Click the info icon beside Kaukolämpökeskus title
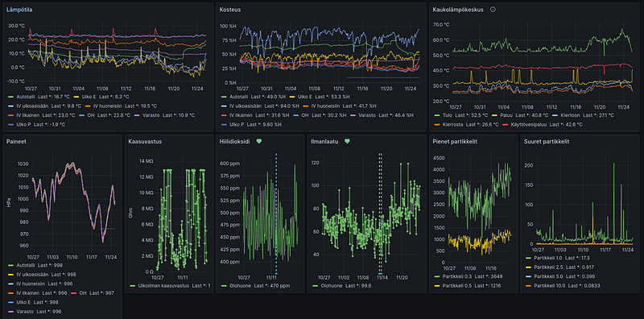Image resolution: width=644 pixels, height=319 pixels. (493, 9)
